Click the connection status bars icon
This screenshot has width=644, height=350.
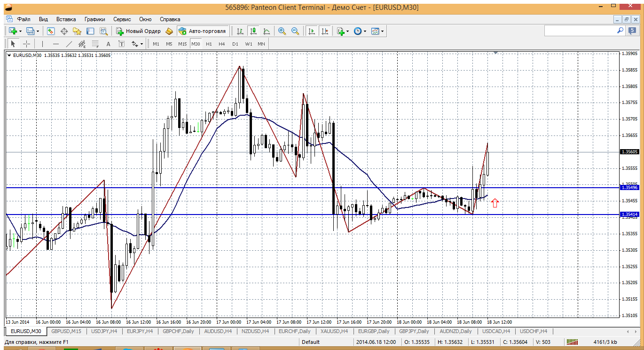(572, 342)
